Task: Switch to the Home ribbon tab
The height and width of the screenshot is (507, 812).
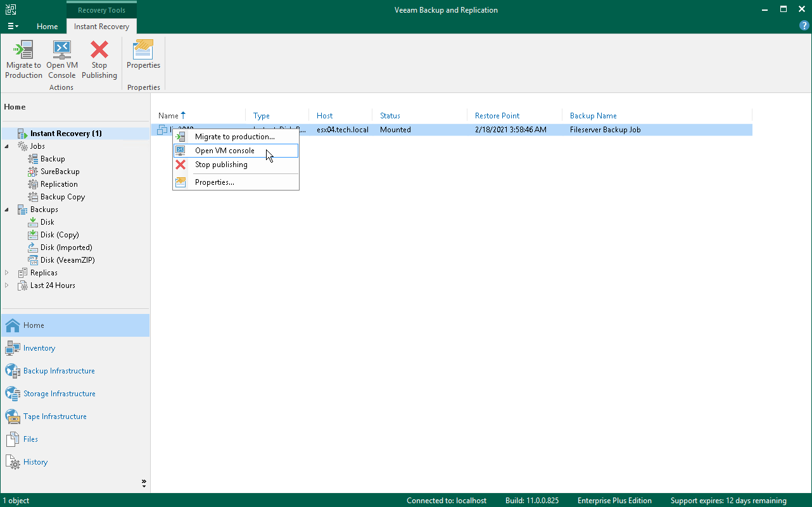Action: click(x=47, y=27)
